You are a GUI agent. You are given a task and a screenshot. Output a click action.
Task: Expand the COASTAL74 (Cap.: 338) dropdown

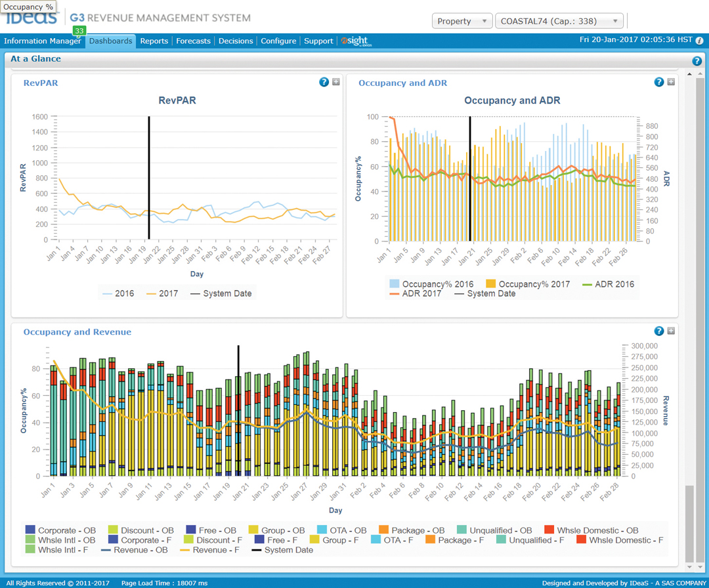click(559, 21)
